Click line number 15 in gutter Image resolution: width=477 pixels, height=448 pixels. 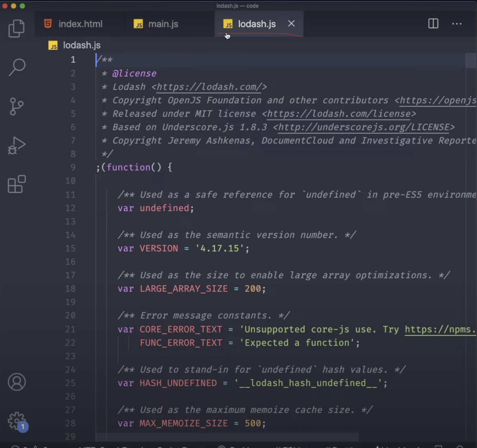[x=70, y=249]
